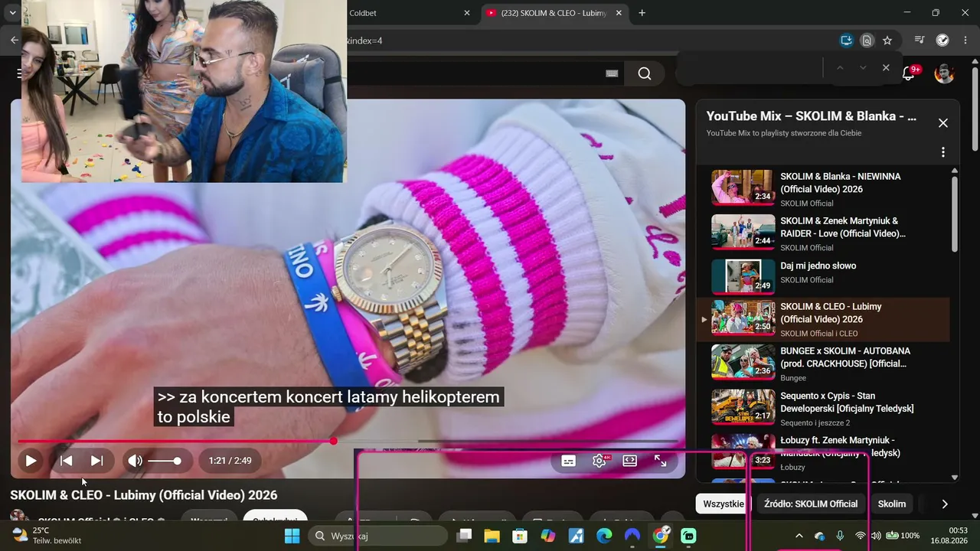The image size is (980, 551).
Task: Open the Daj mi jedno słowo thumbnail
Action: pos(743,276)
